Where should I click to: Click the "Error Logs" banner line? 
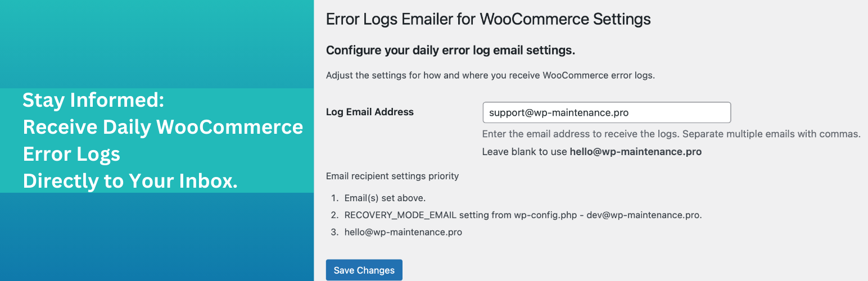(71, 154)
